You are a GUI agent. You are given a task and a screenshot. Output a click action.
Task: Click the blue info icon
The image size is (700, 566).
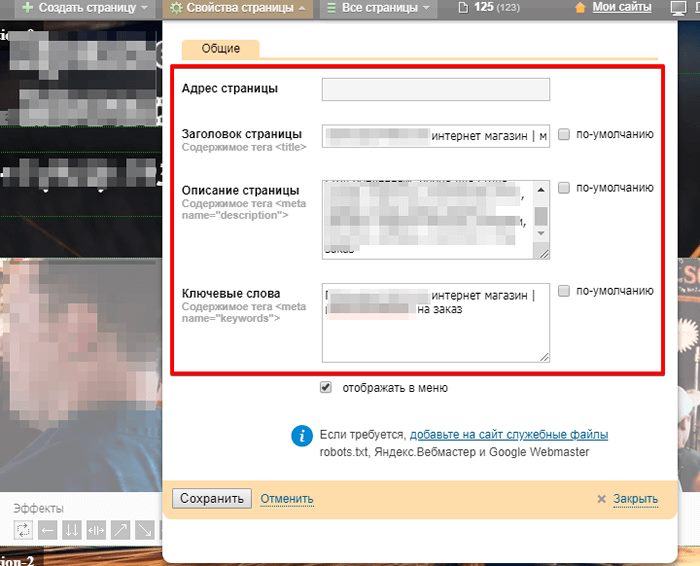tap(302, 435)
